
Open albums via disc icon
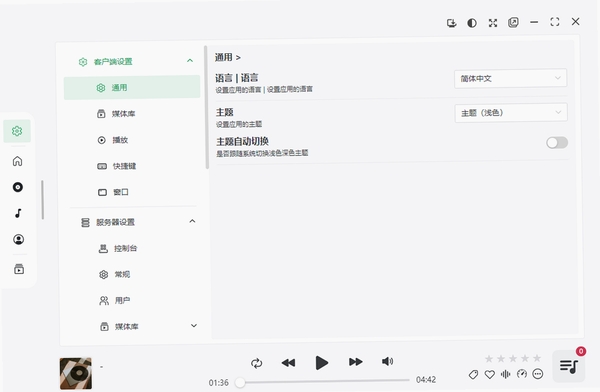(18, 187)
